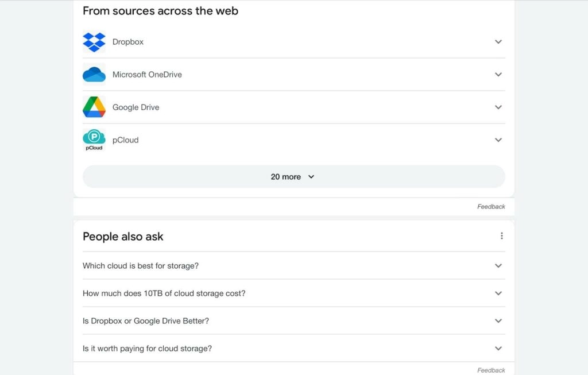Click Feedback under the sources card
Screen dimensions: 588x375
pos(491,207)
